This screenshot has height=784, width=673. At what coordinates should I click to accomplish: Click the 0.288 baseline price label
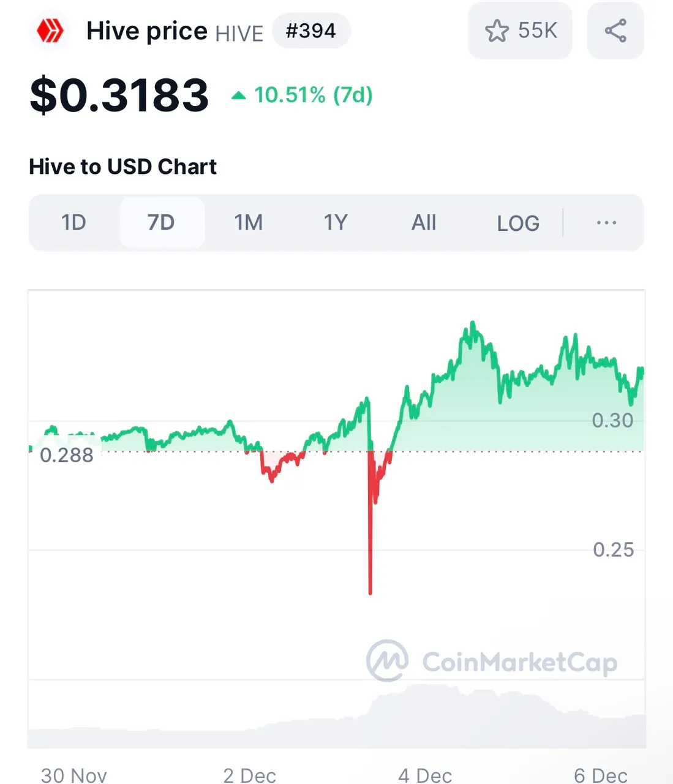67,455
